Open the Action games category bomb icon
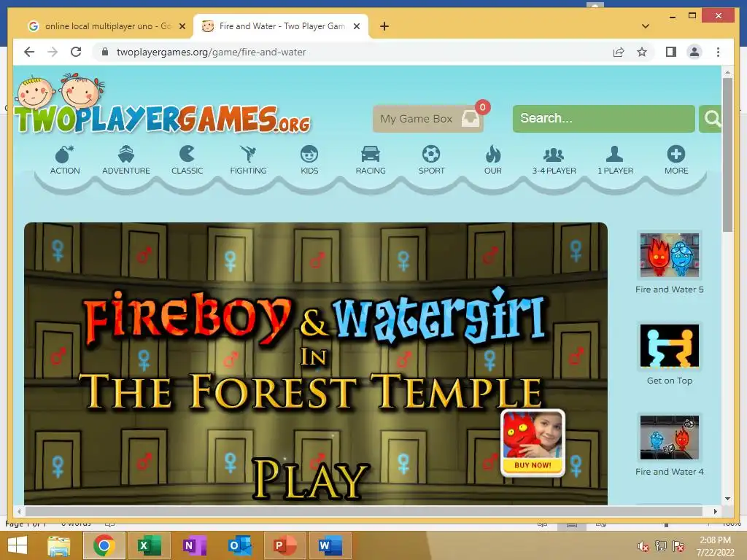This screenshot has height=560, width=747. click(x=65, y=155)
